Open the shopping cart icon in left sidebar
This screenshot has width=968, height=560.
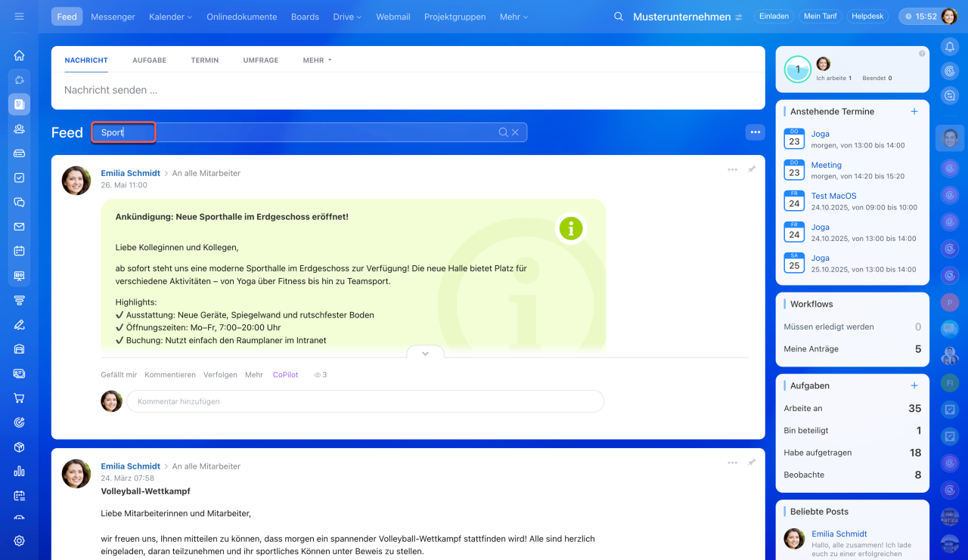(19, 398)
